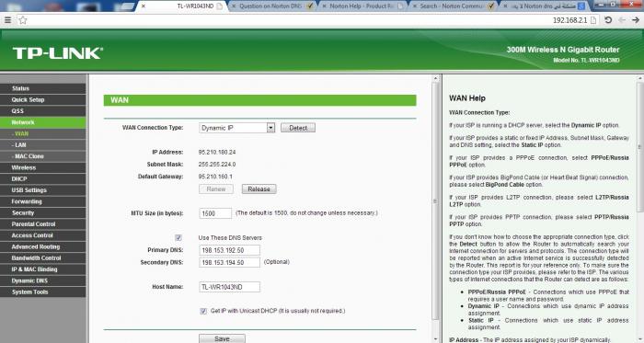
Task: Open MAC Clone submenu item
Action: (43, 156)
